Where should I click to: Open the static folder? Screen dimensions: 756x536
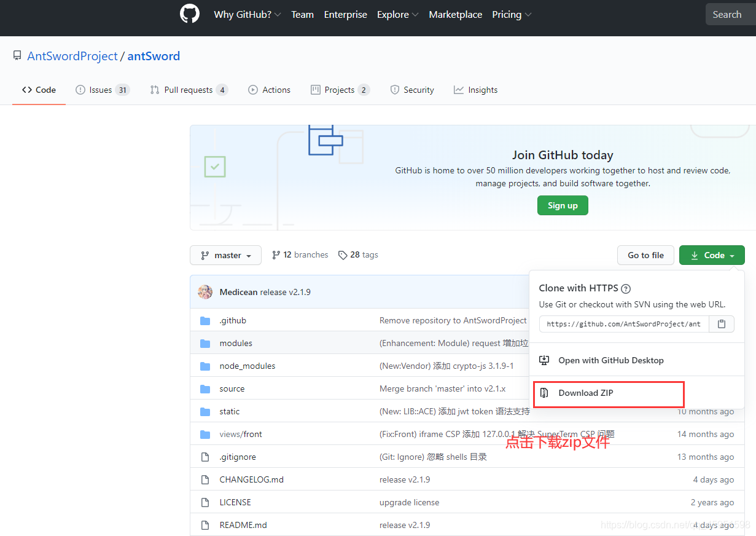[230, 411]
